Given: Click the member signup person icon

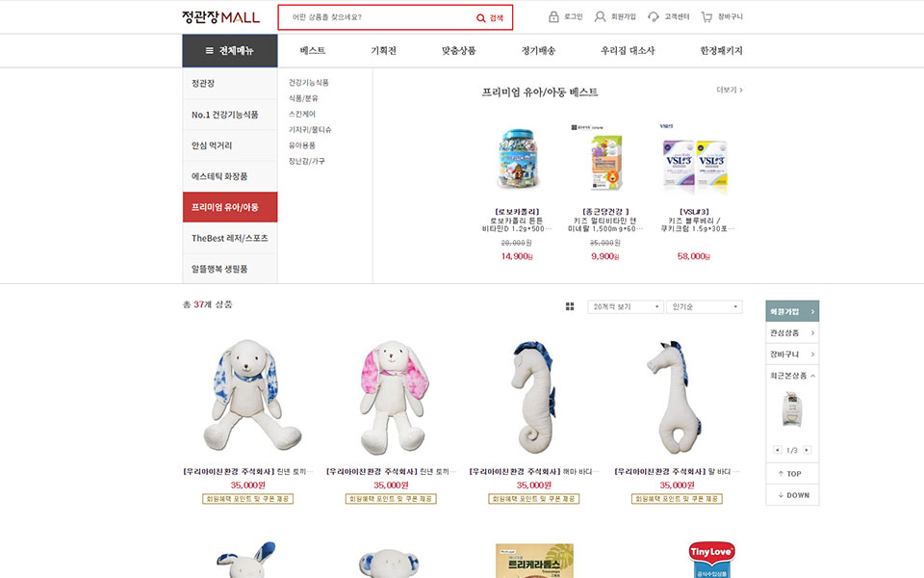Looking at the screenshot, I should coord(600,16).
